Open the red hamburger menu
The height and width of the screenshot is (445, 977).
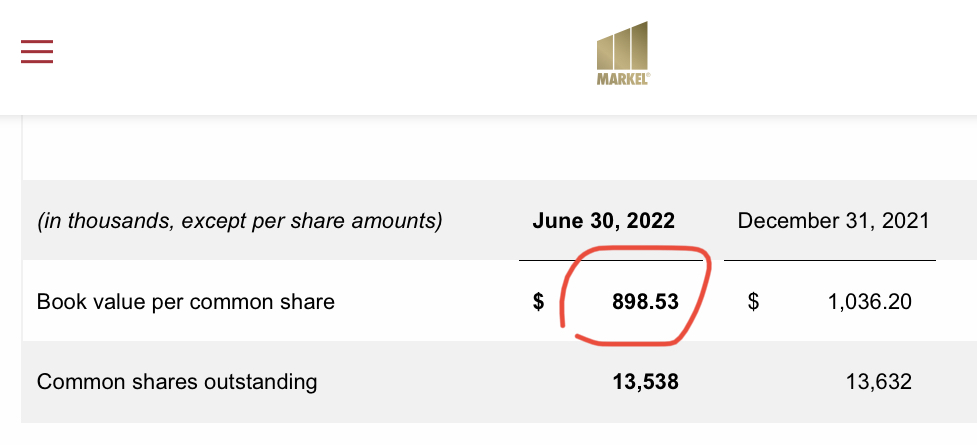(x=37, y=52)
